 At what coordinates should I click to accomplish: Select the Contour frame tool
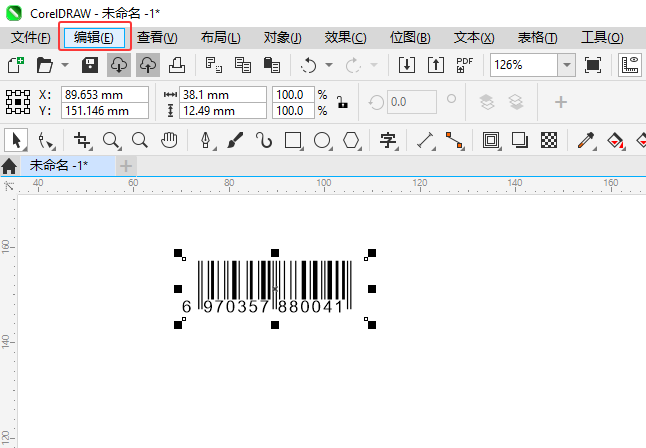click(491, 141)
